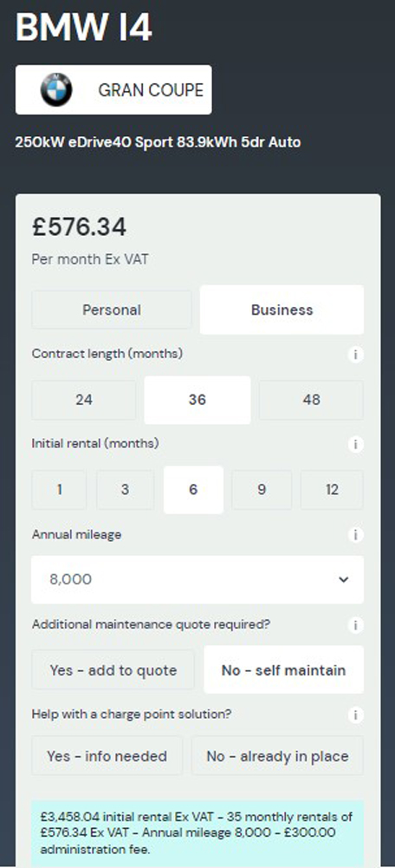The image size is (395, 868).
Task: Pick Yes - info needed for charge point
Action: [x=107, y=755]
